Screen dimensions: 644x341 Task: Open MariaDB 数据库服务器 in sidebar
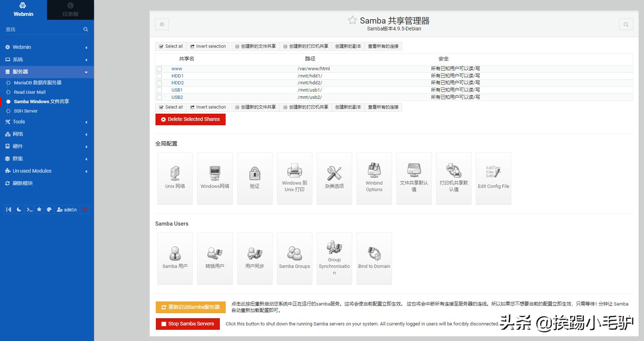38,83
